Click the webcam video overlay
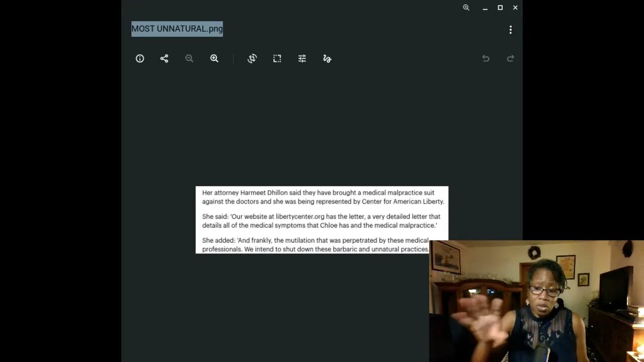644x362 pixels. pyautogui.click(x=536, y=301)
